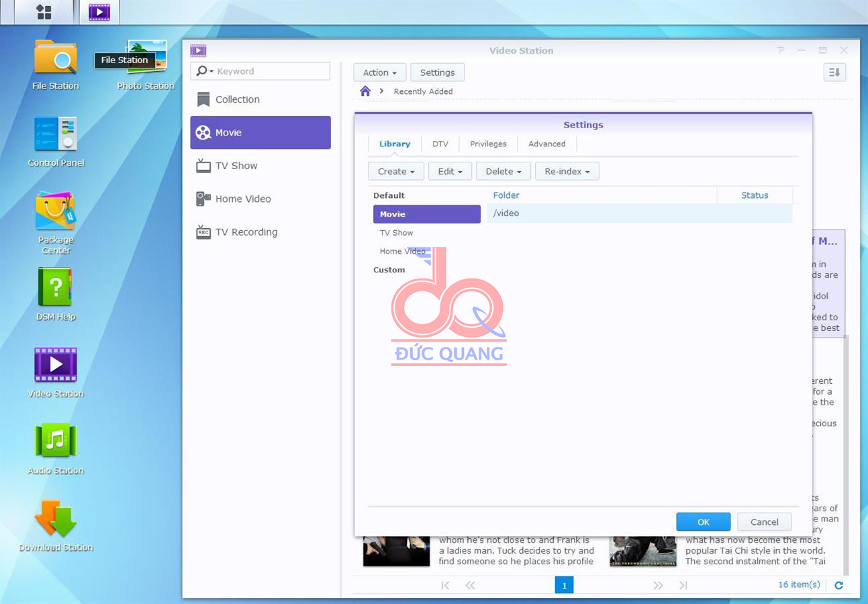The width and height of the screenshot is (868, 604).
Task: Select Video Station icon in the top taskbar
Action: point(99,12)
